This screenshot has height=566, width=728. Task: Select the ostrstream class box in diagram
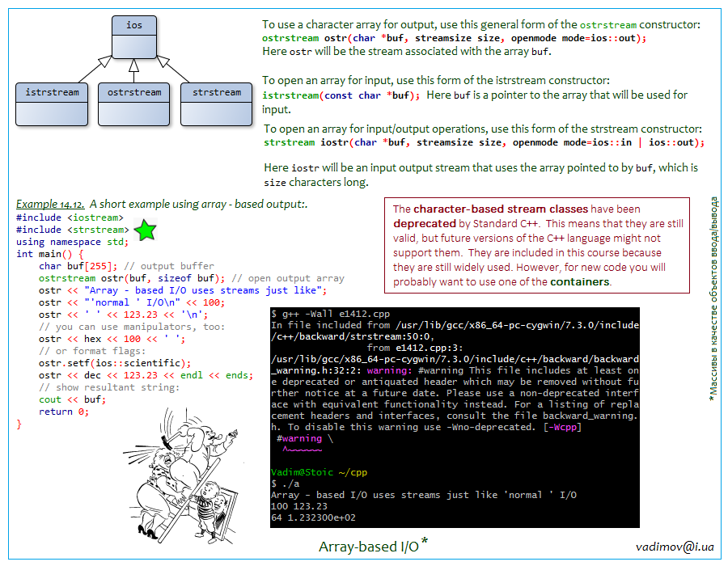pyautogui.click(x=133, y=104)
